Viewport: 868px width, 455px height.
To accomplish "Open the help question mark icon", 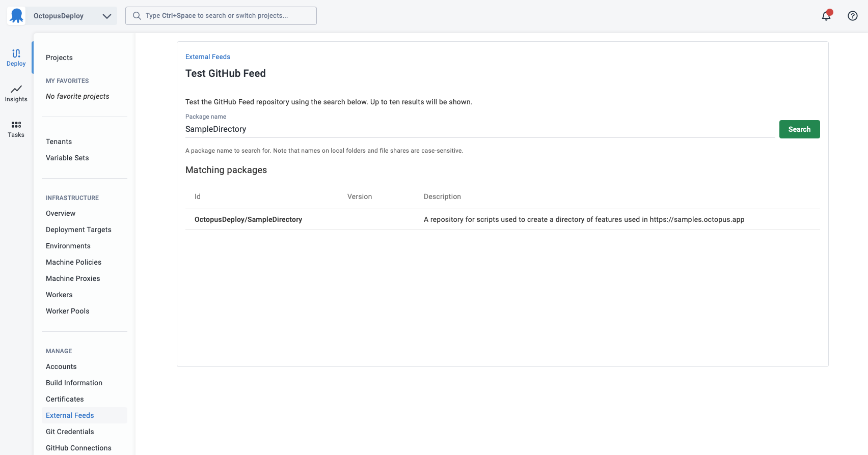I will (x=852, y=16).
